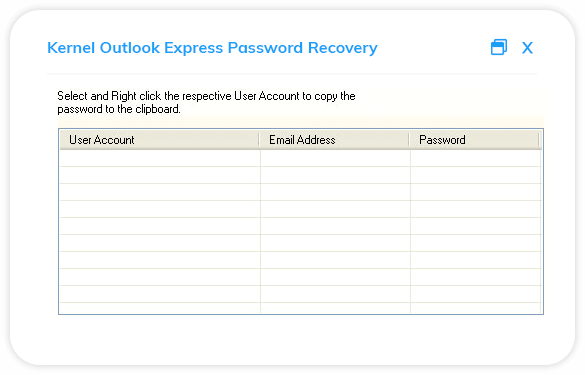Select seventh empty row in Password column
Image resolution: width=585 pixels, height=375 pixels.
476,260
